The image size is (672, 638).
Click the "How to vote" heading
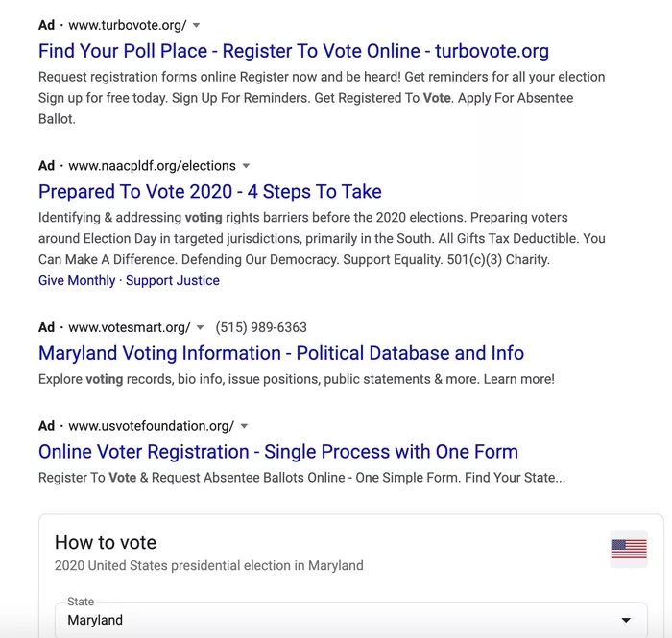pyautogui.click(x=106, y=542)
